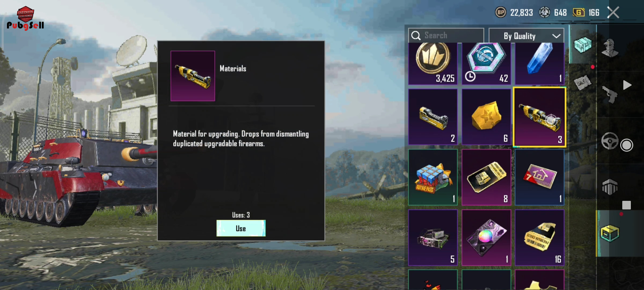Click the BP coin currency icon
The width and height of the screenshot is (644, 290).
tap(500, 12)
